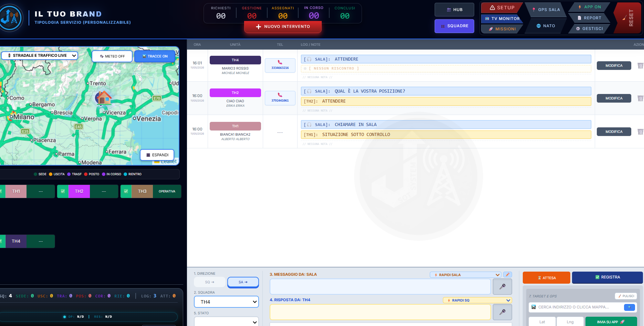Toggle METEO OFF weather layer
644x326 pixels.
(x=112, y=56)
